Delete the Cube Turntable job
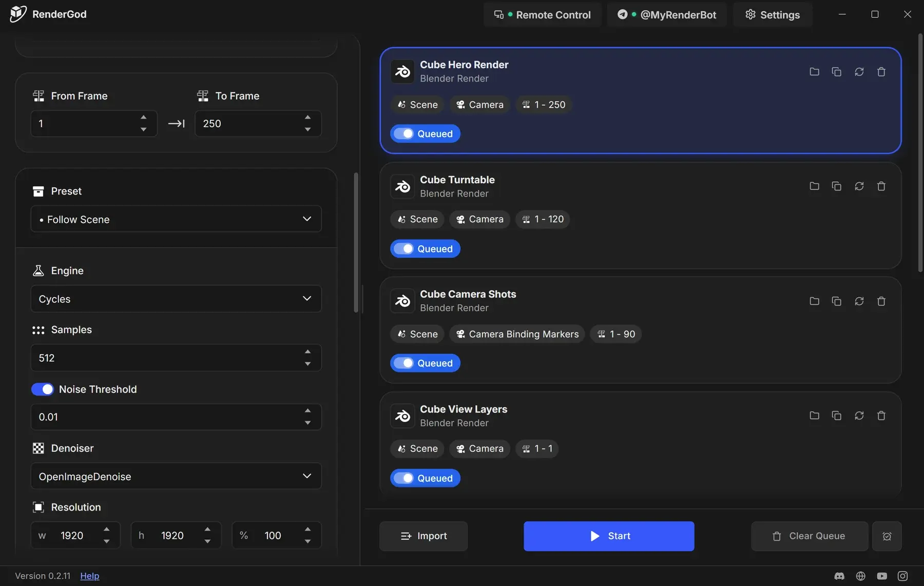This screenshot has height=586, width=924. (881, 186)
